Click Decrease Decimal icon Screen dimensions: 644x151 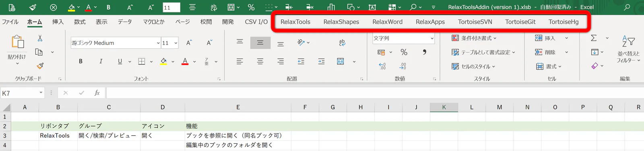(403, 66)
